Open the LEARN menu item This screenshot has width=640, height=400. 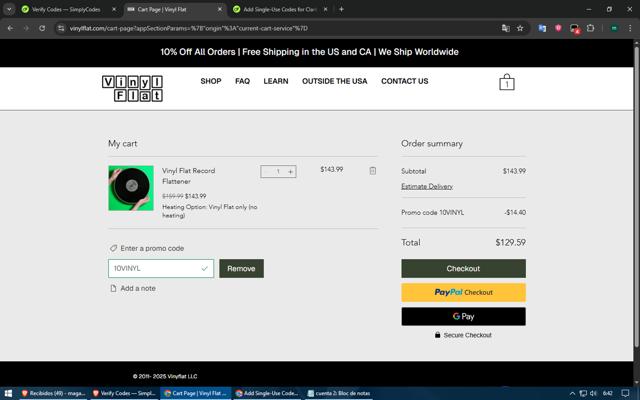pyautogui.click(x=276, y=81)
